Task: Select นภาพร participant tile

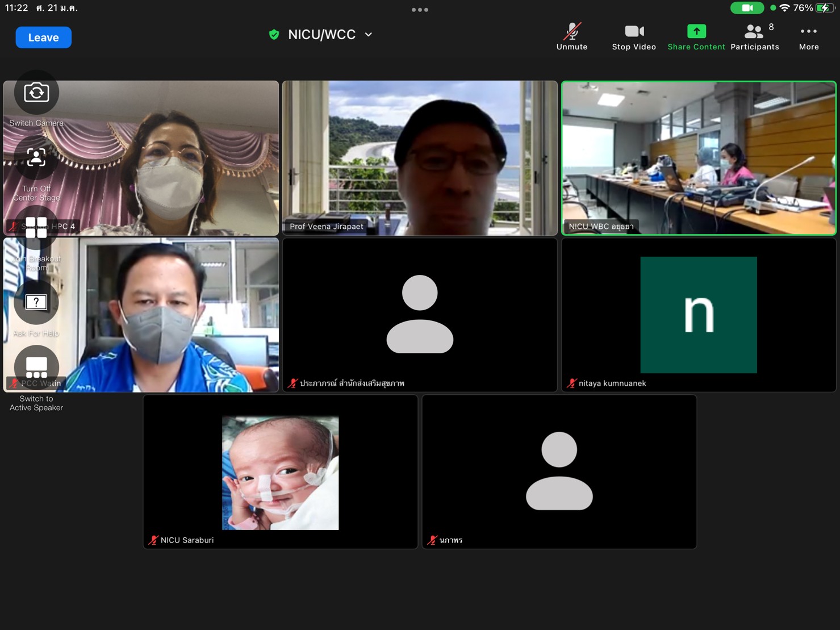Action: pyautogui.click(x=559, y=472)
